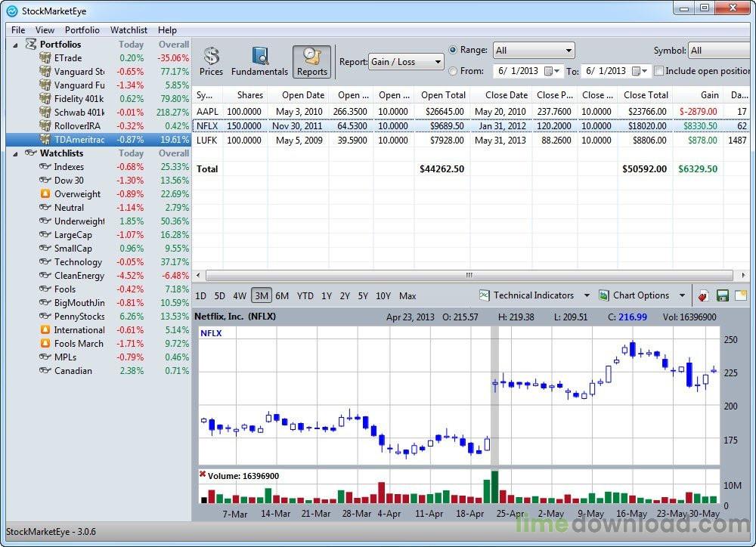Enable Include open positions checkbox
Screen dimensions: 756x547
[x=659, y=71]
